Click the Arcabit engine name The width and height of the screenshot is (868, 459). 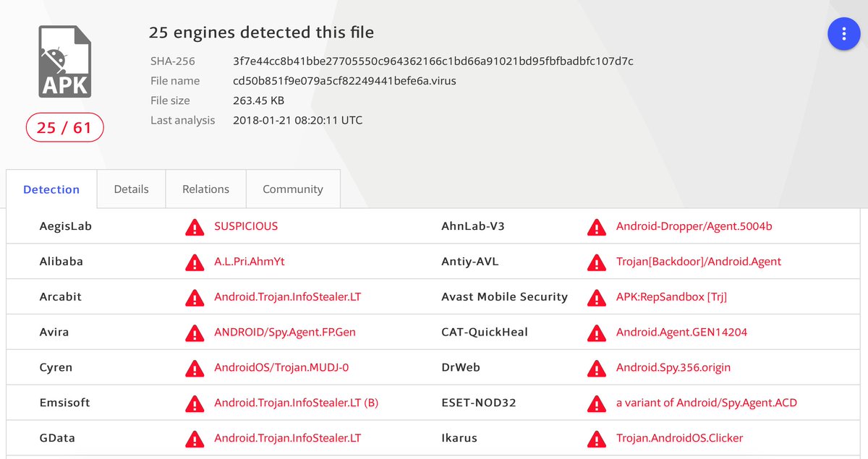point(61,297)
